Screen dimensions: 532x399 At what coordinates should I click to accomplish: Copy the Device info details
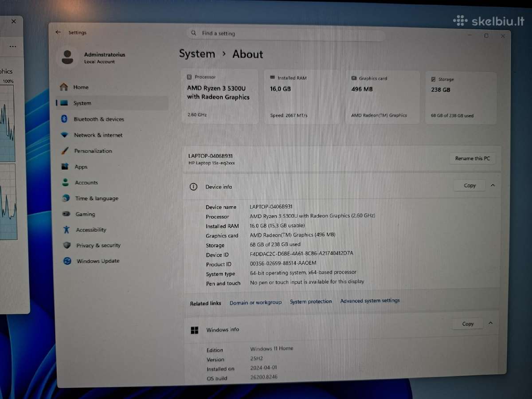tap(469, 185)
